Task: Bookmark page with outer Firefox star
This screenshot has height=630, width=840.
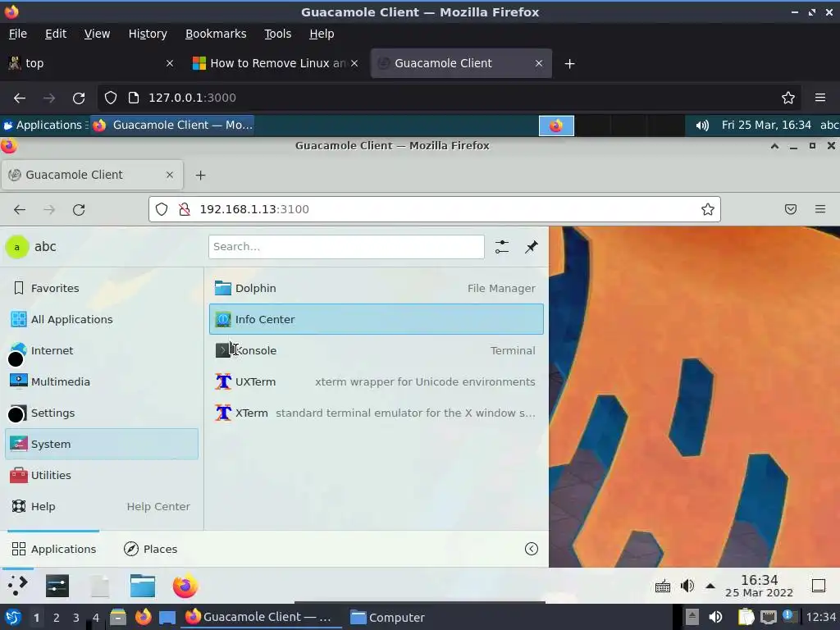Action: (788, 98)
